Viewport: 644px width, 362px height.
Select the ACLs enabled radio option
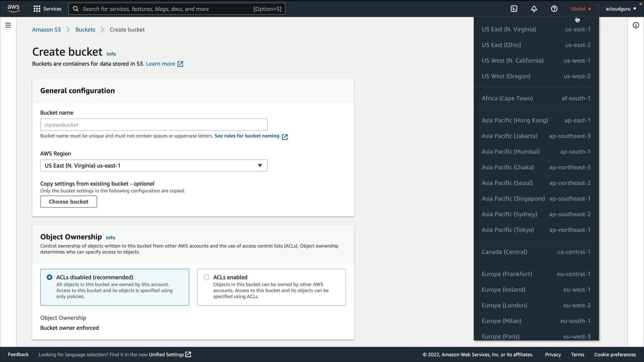(207, 277)
